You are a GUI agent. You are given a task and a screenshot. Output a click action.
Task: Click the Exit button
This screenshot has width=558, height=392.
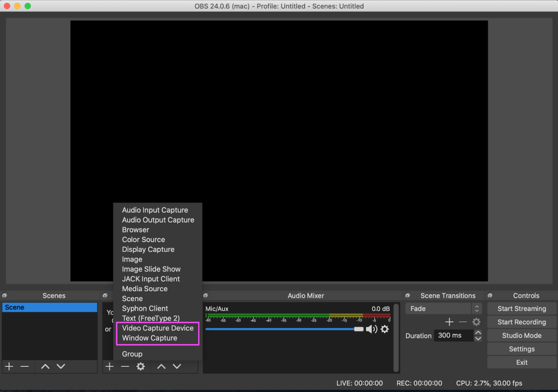click(x=521, y=363)
